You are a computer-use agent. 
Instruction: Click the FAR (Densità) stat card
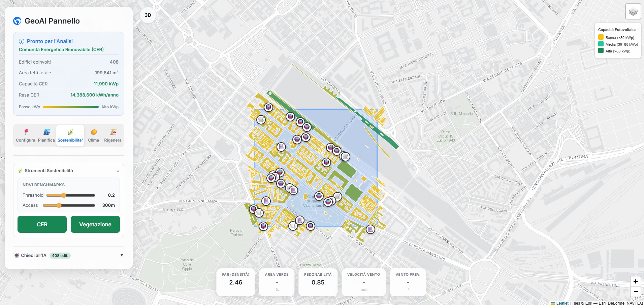click(236, 282)
